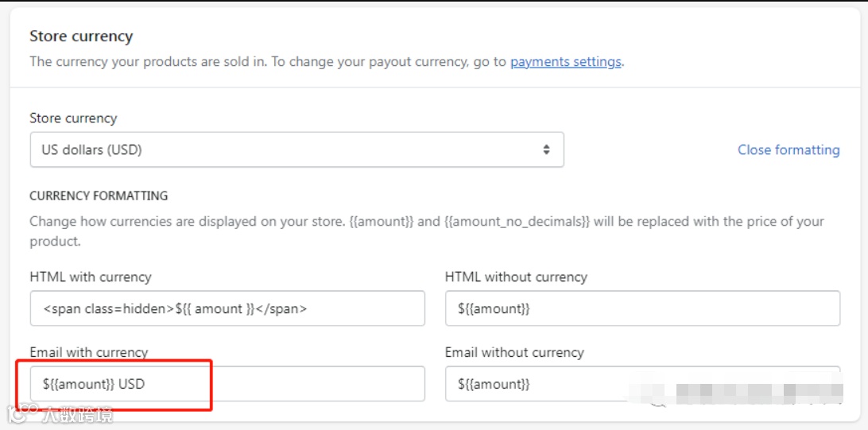Click the up-down arrow icon in currency selector

[546, 149]
